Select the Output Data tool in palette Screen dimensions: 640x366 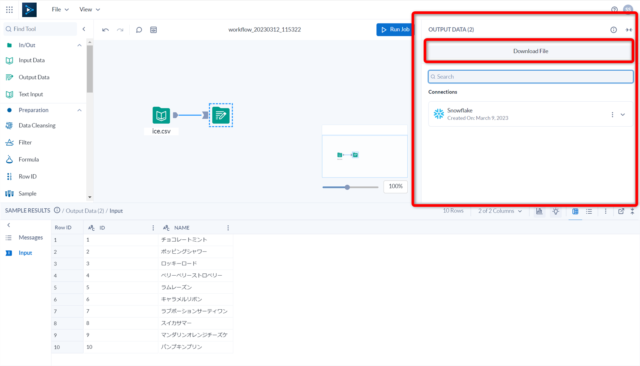(x=34, y=77)
